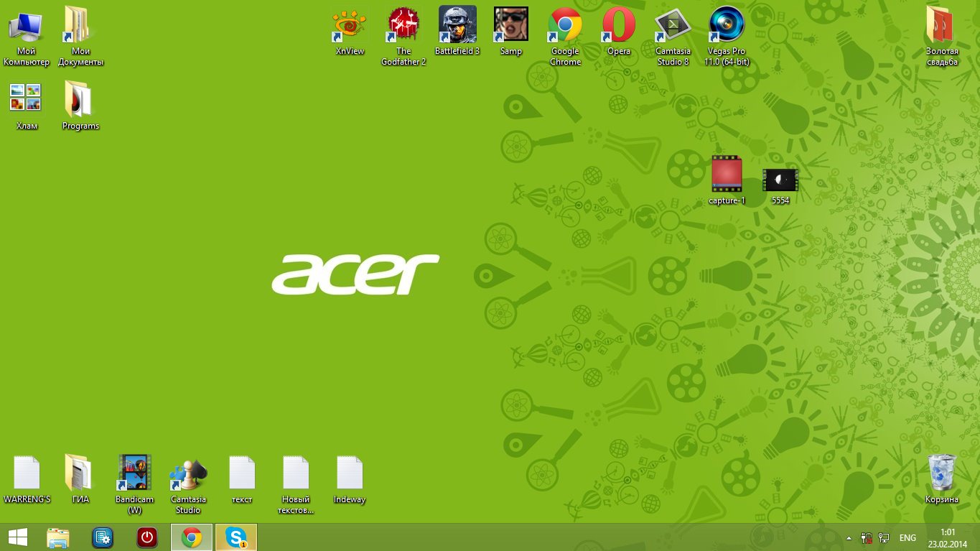Open File Explorer from the taskbar
This screenshot has height=551, width=980.
(58, 537)
